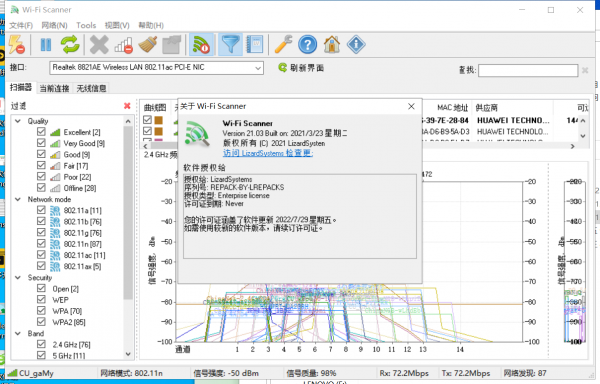This screenshot has height=384, width=600.
Task: Open the 文件(F) menu
Action: point(21,25)
